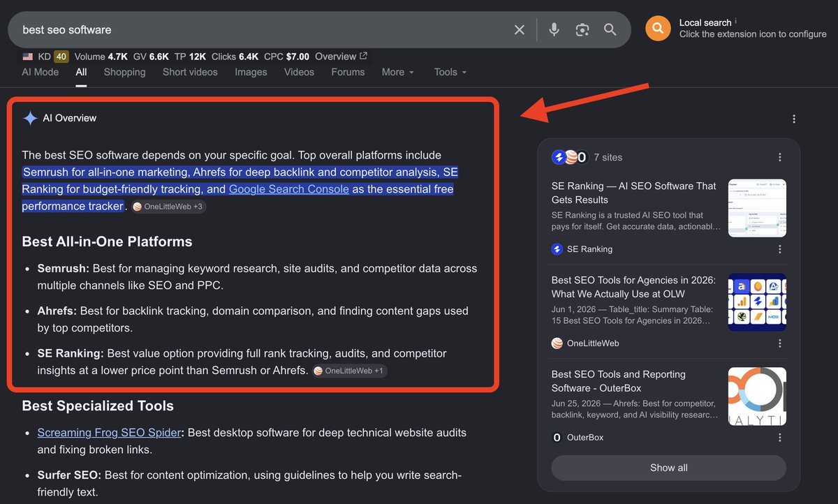
Task: Open 'Best SEO Tools and Reporting Software' result
Action: coord(619,381)
